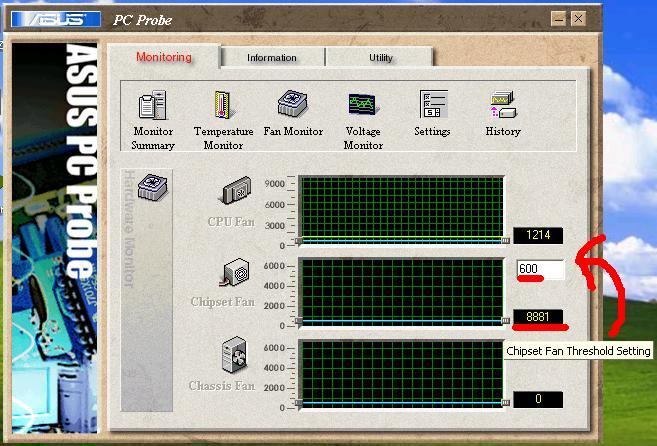Open the Monitor Summary icon
The height and width of the screenshot is (446, 657).
[x=152, y=105]
